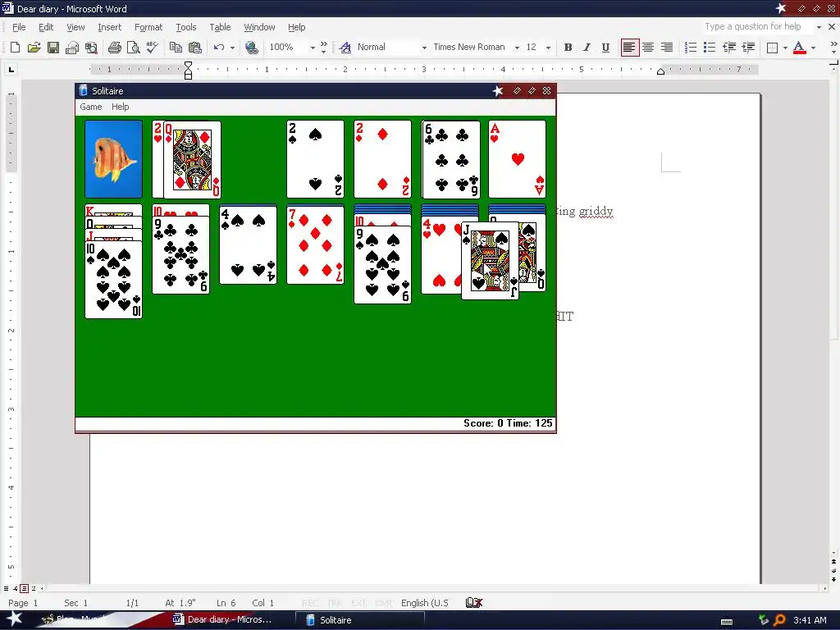Click the Jack of Spades card in Solitaire
The image size is (840, 630).
tap(490, 261)
